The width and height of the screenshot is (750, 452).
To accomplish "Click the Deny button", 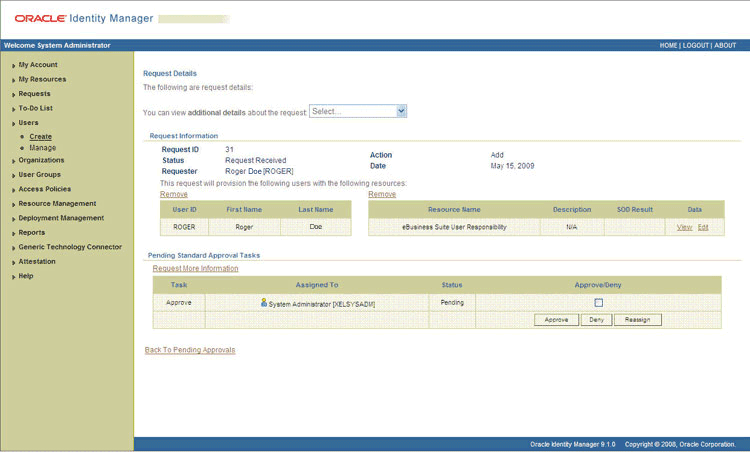I will [596, 320].
